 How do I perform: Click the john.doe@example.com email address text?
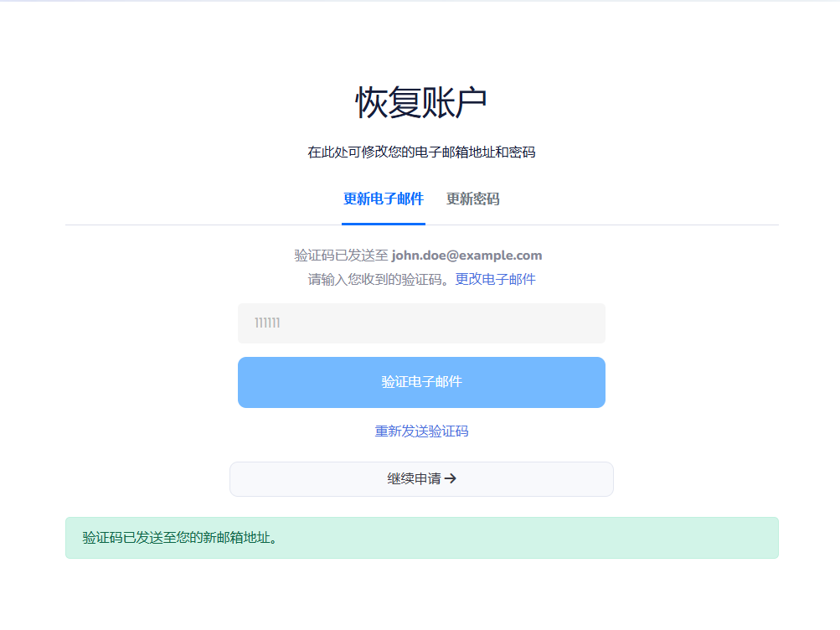466,256
